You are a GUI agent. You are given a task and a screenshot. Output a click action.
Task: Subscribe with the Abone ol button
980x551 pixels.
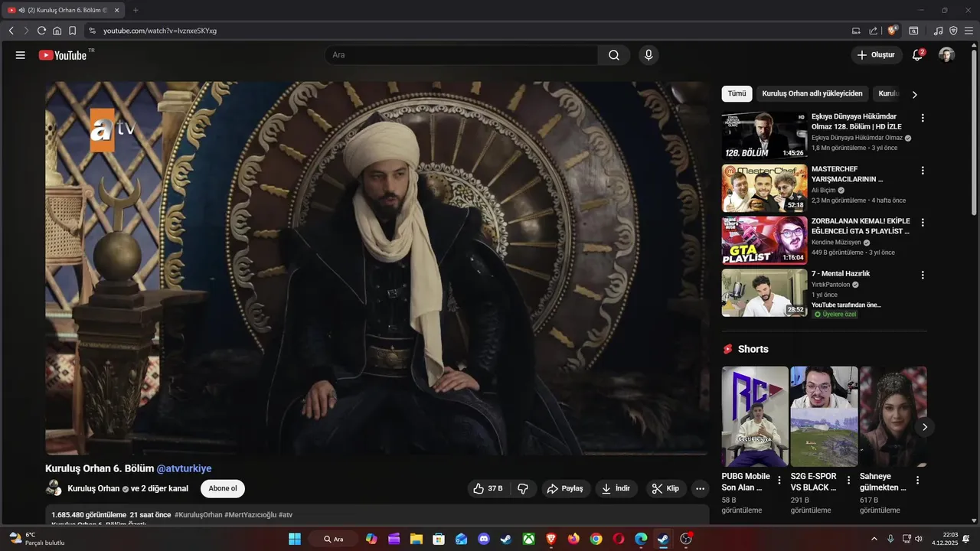(223, 488)
